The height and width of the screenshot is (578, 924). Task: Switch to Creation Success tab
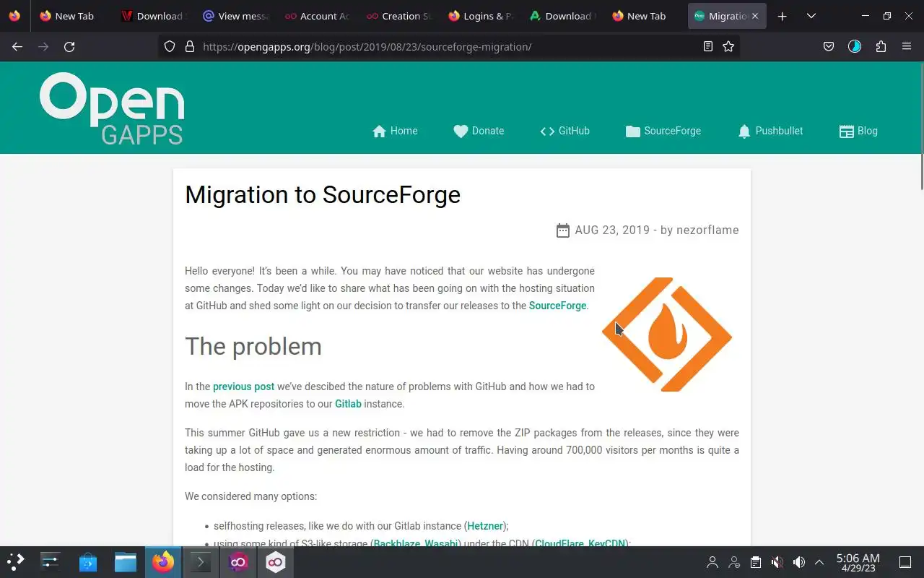pyautogui.click(x=398, y=16)
